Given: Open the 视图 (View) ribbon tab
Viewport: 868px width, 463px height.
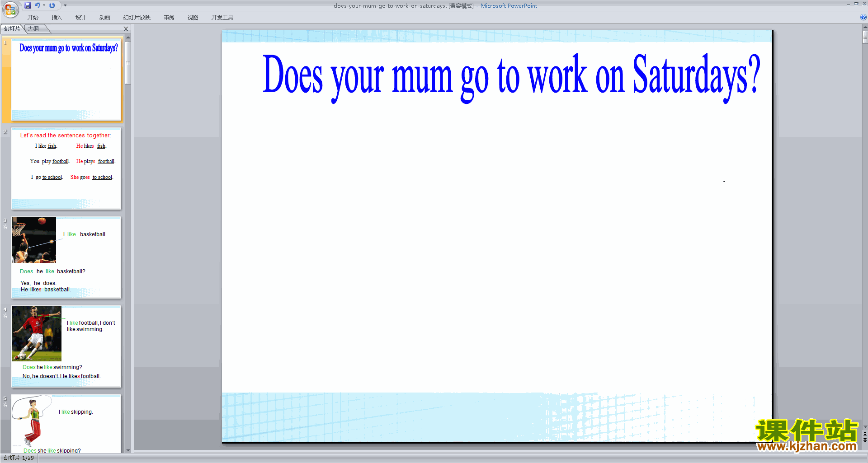Looking at the screenshot, I should tap(193, 18).
